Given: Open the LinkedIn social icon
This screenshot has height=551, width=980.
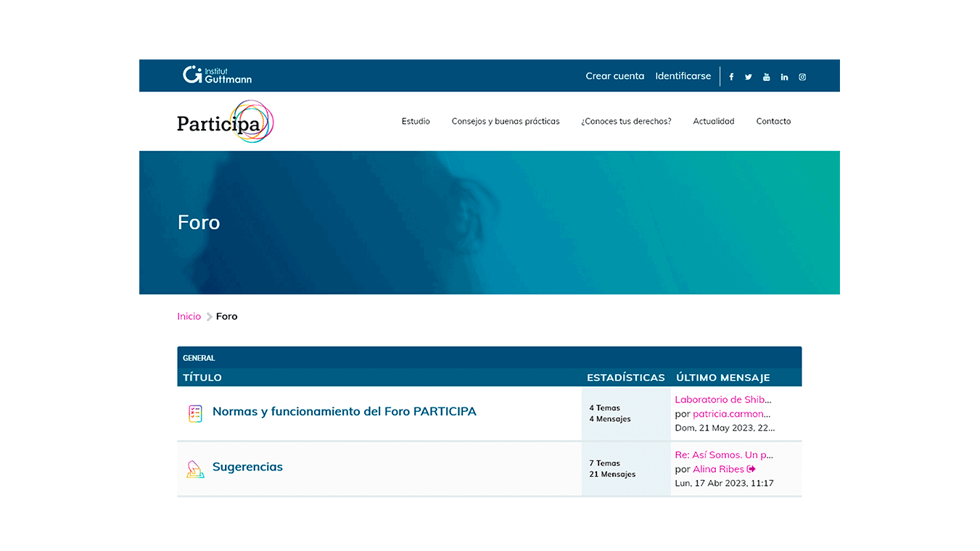Looking at the screenshot, I should [x=784, y=77].
